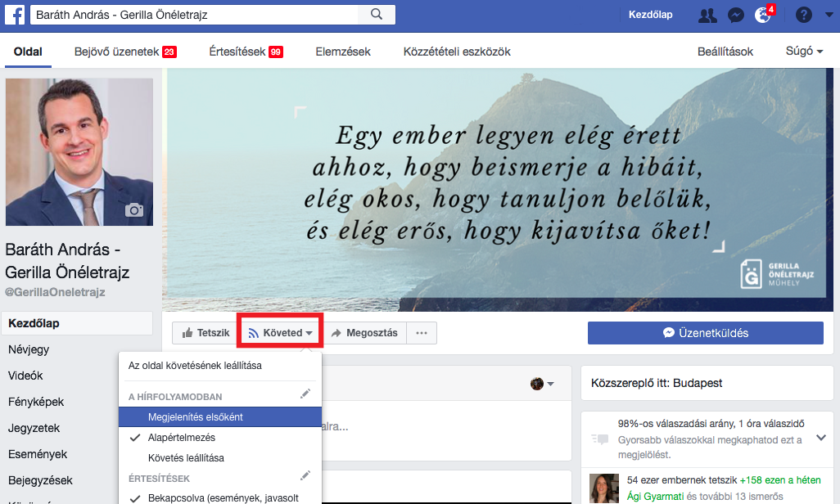Click the three dots more button
This screenshot has width=840, height=504.
(x=422, y=333)
